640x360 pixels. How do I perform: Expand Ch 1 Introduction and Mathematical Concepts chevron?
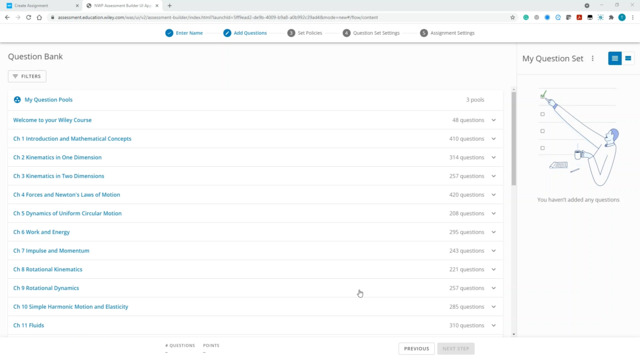[x=493, y=139]
